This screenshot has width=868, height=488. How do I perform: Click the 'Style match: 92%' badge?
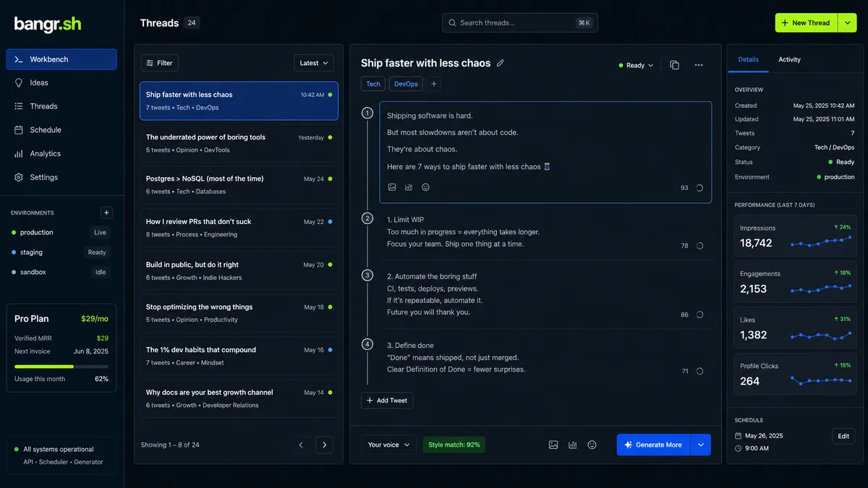tap(454, 445)
